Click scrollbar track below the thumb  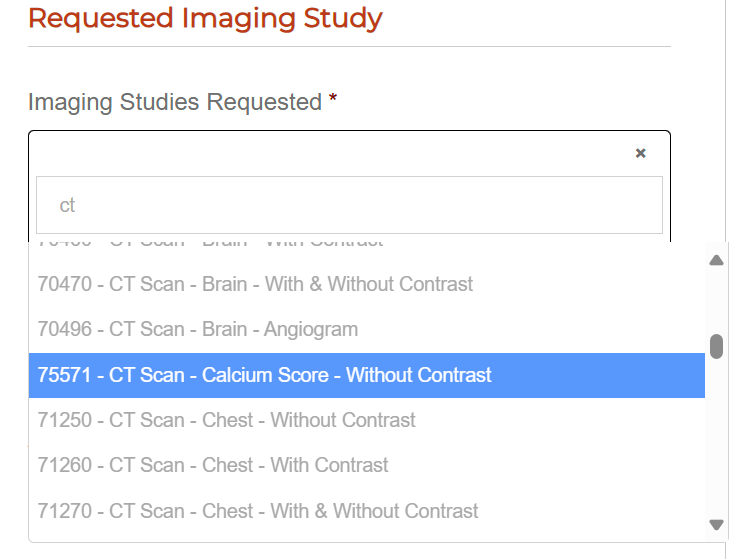coord(716,440)
